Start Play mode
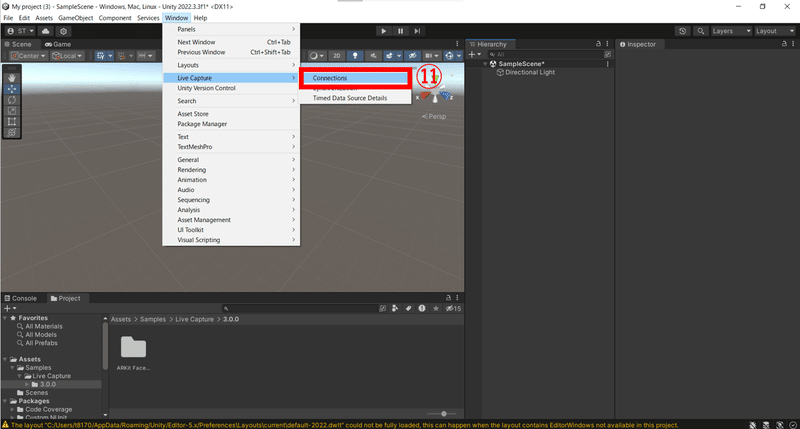This screenshot has width=800, height=429. (x=384, y=31)
